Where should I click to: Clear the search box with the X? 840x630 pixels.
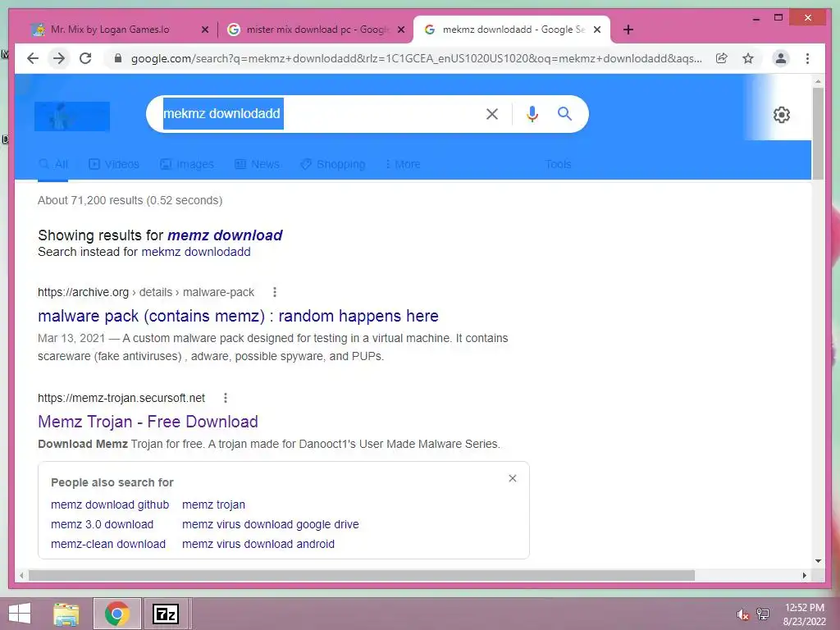(492, 113)
